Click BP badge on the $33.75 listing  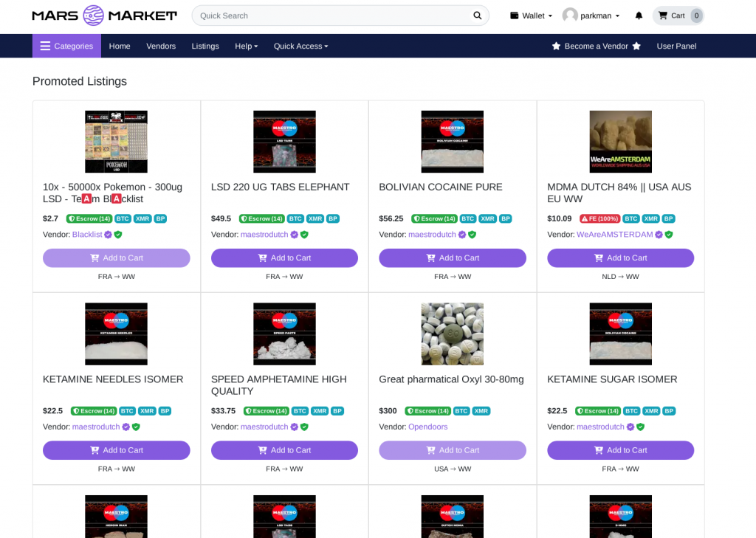(x=337, y=411)
